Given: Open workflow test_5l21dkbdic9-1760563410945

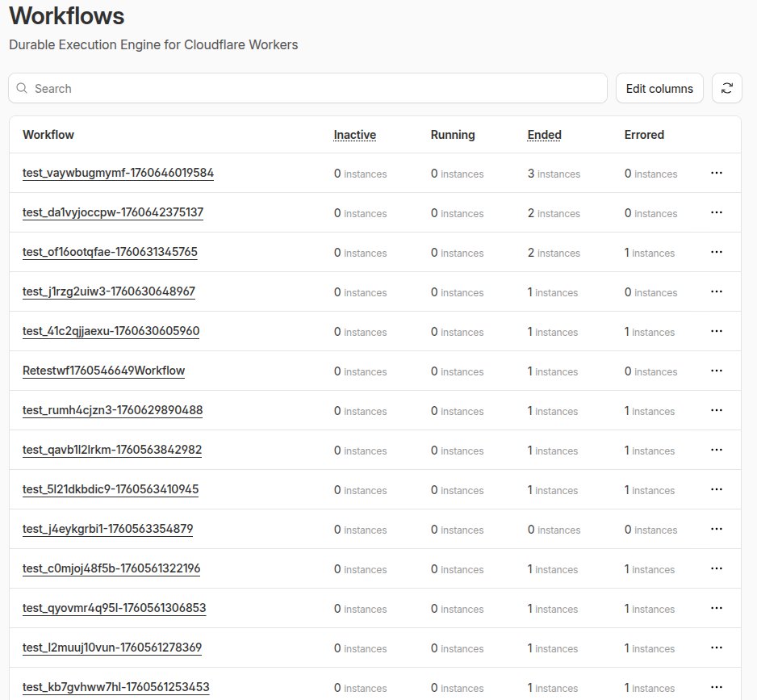Looking at the screenshot, I should [111, 490].
